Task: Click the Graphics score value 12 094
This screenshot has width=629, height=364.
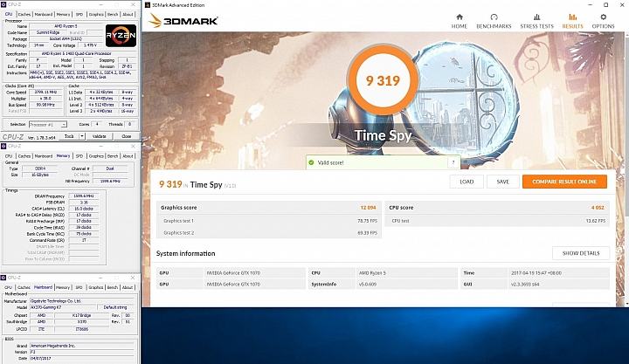Action: tap(368, 208)
